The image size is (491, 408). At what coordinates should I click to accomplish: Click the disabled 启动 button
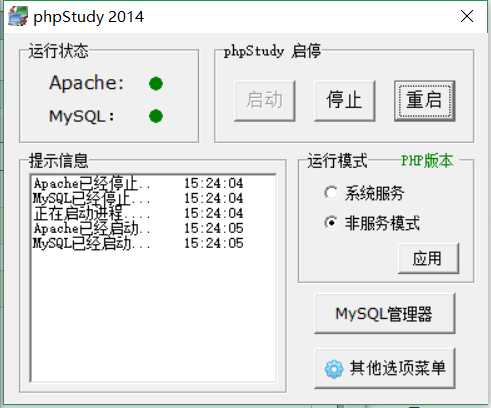click(265, 100)
